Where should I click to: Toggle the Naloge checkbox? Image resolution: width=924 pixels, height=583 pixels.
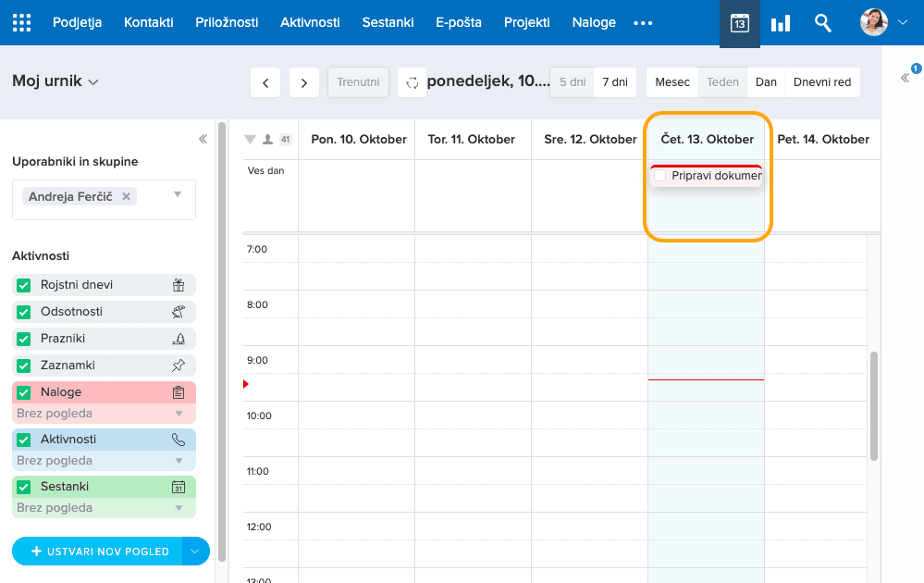point(24,392)
